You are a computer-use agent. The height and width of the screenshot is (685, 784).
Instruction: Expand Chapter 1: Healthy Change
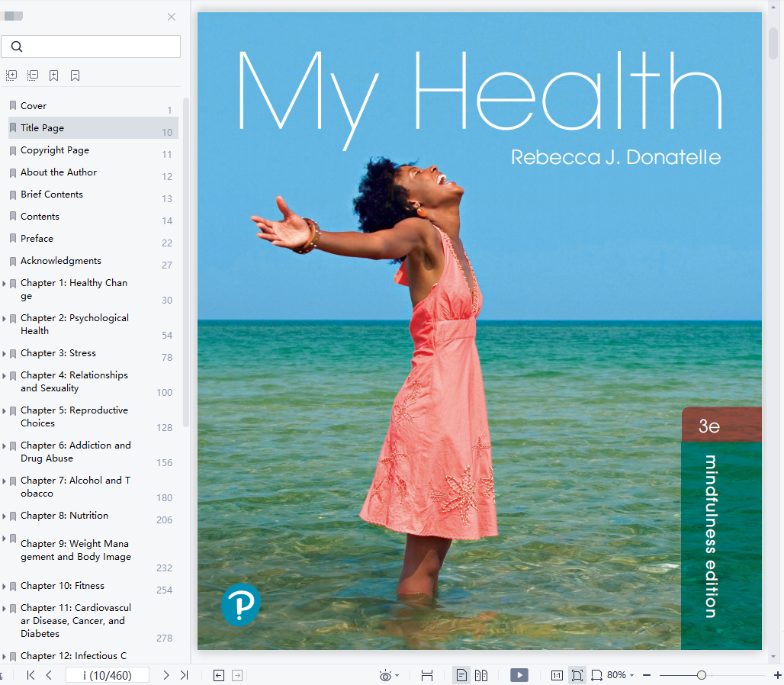[4, 284]
